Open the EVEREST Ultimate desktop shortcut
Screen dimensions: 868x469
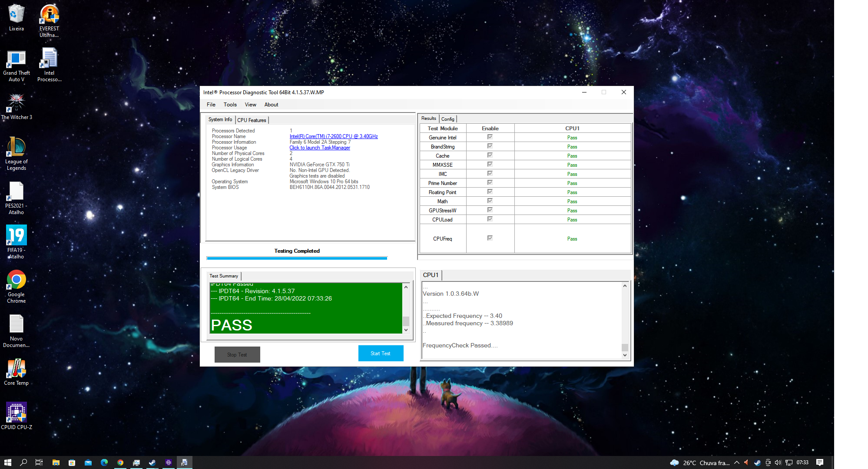(49, 21)
